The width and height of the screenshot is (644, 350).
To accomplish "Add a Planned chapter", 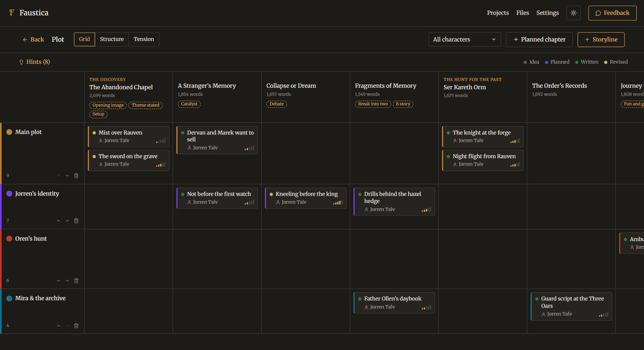I will click(x=539, y=39).
